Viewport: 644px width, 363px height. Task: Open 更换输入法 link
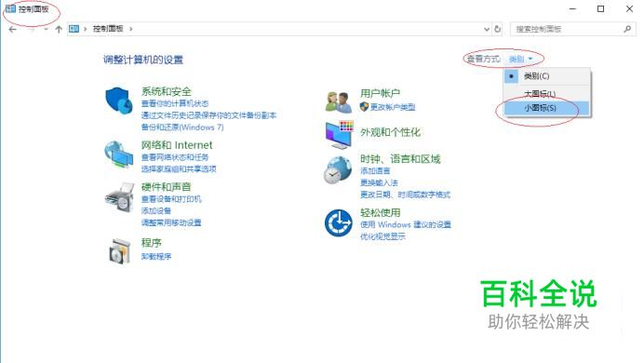[x=379, y=182]
